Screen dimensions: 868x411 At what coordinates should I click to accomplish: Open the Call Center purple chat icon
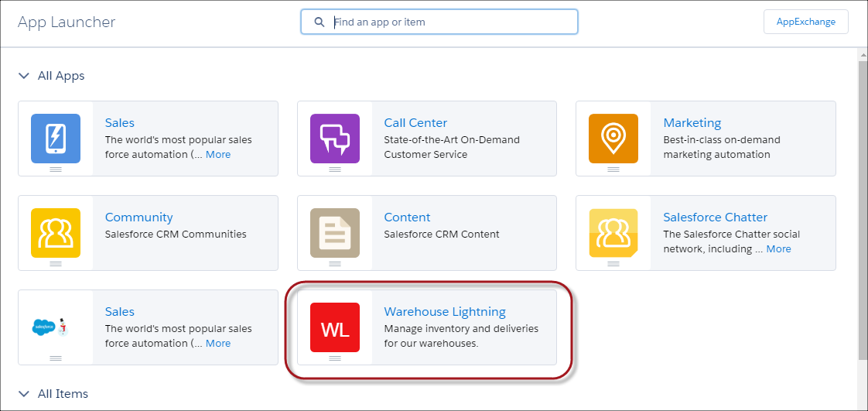point(335,139)
